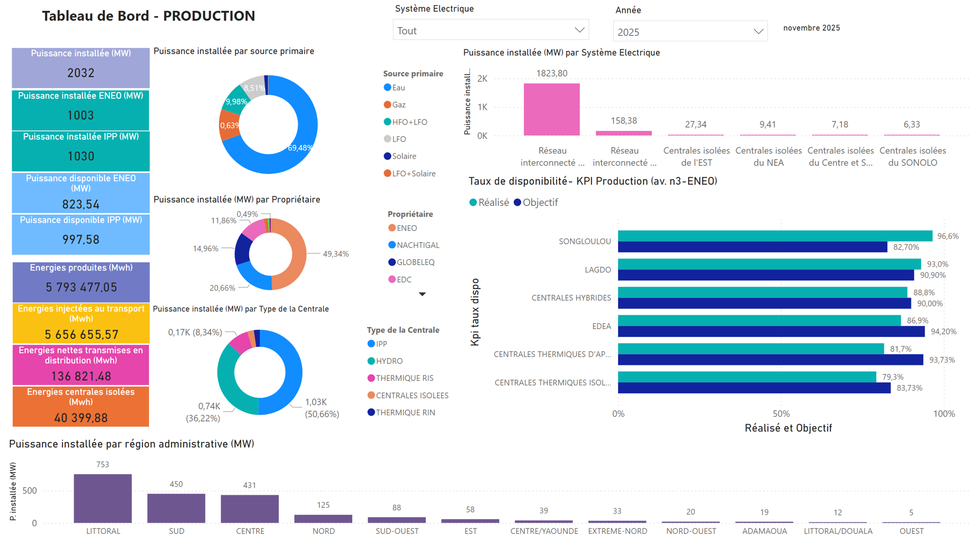This screenshot has width=980, height=535.
Task: Select the SONGLOULOU Réalisé bar
Action: click(774, 236)
